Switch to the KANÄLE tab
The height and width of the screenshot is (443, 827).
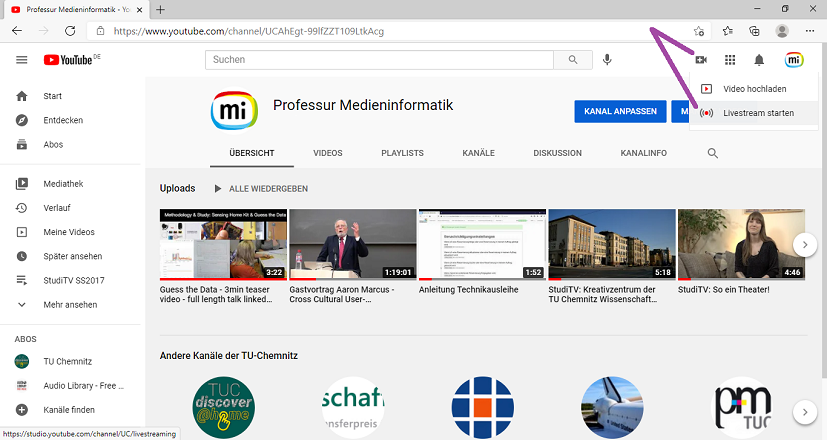[x=478, y=153]
